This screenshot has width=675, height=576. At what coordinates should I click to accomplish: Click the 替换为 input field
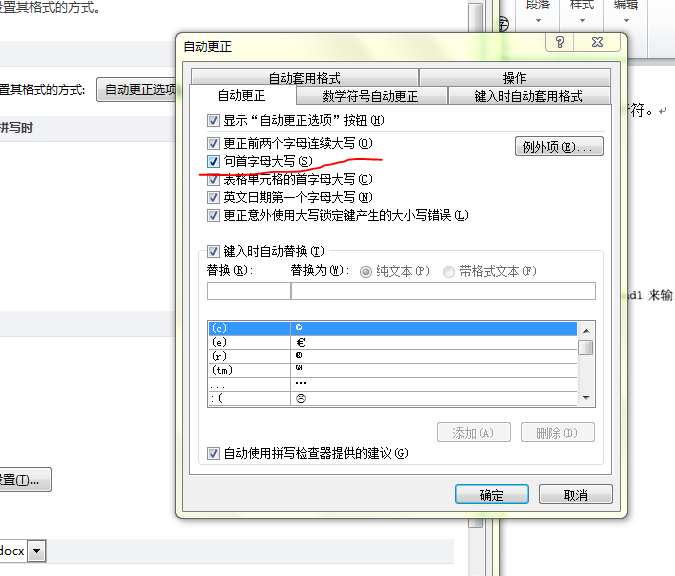[443, 291]
